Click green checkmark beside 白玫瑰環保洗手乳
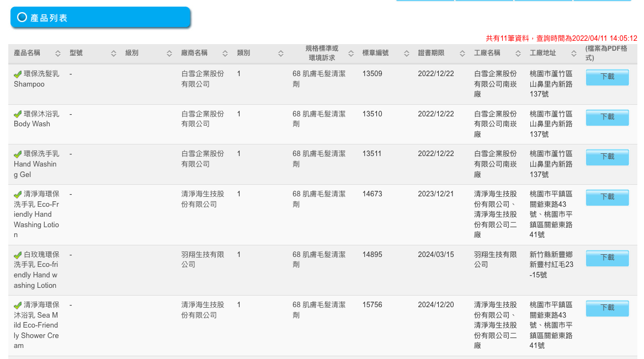This screenshot has height=359, width=644. 18,255
